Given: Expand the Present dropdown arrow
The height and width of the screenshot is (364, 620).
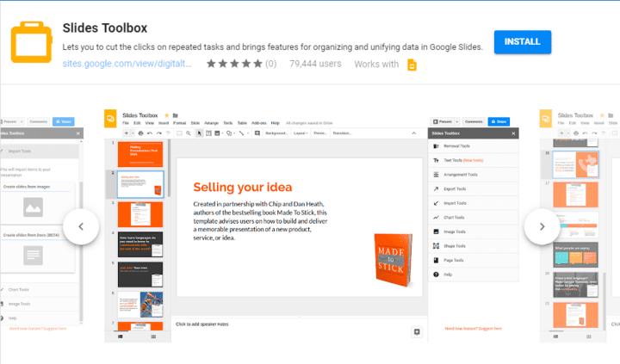Looking at the screenshot, I should [456, 121].
